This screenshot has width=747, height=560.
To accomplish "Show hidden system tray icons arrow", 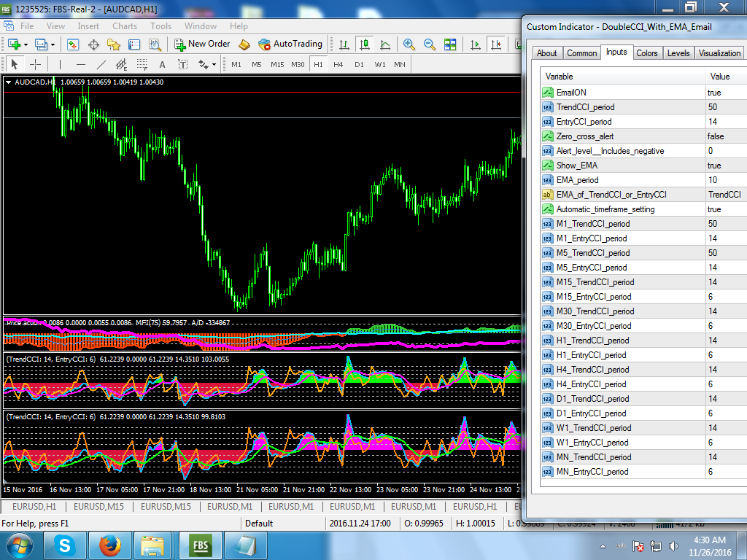I will (x=603, y=546).
